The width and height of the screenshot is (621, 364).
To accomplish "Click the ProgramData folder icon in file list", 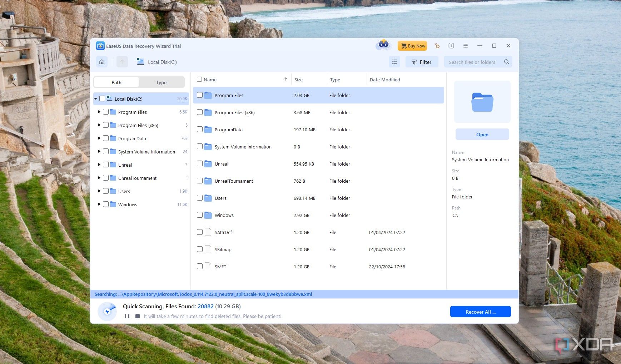I will (208, 130).
